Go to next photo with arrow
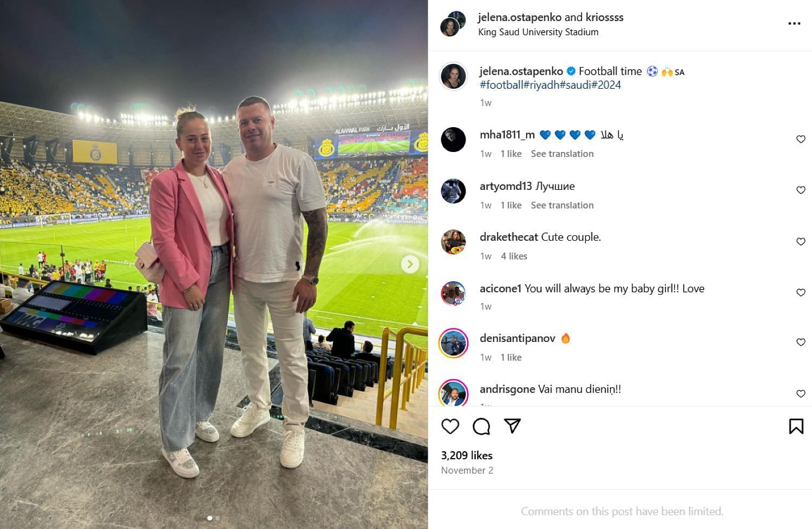This screenshot has height=529, width=812. click(410, 264)
